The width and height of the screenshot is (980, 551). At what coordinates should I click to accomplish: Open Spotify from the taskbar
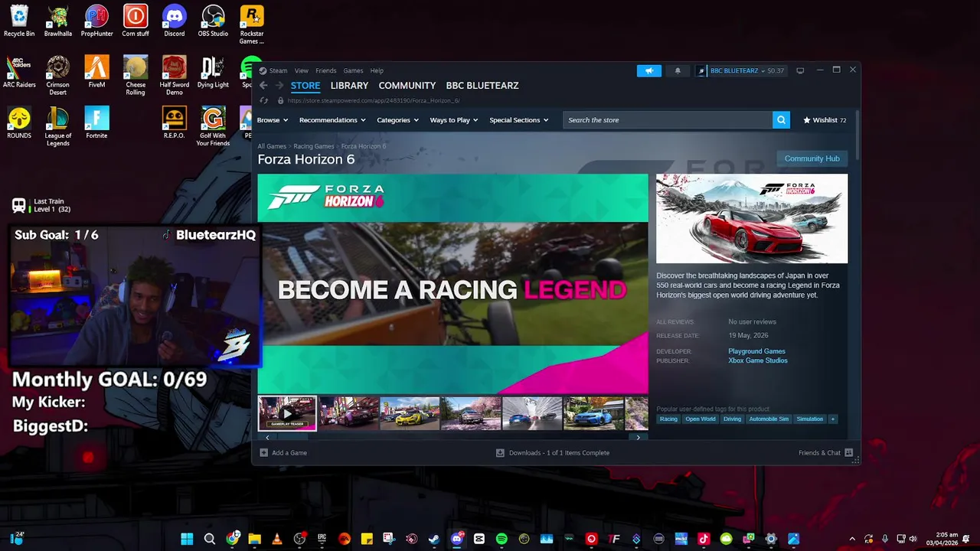pyautogui.click(x=501, y=539)
